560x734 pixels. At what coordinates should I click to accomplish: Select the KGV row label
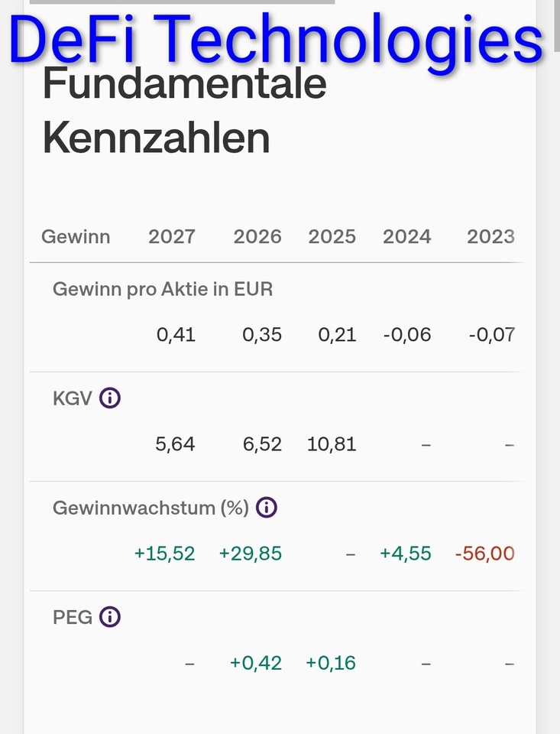pyautogui.click(x=73, y=398)
